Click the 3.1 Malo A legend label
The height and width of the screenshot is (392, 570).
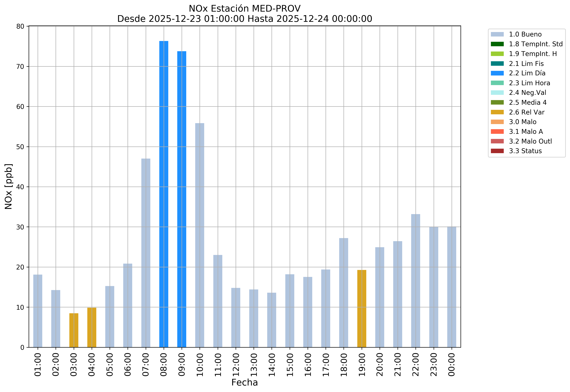tap(526, 132)
